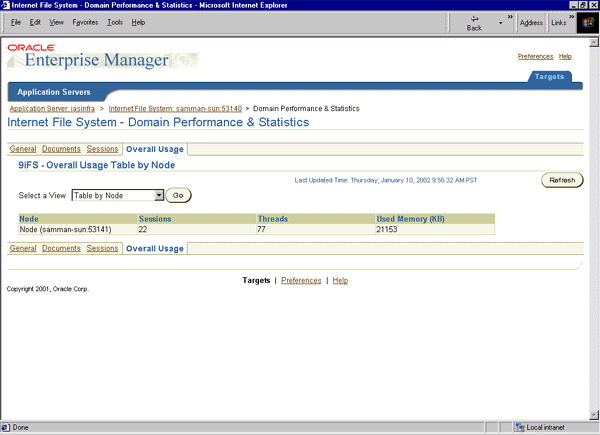The width and height of the screenshot is (600, 435).
Task: Click the threads value 77
Action: pyautogui.click(x=261, y=230)
